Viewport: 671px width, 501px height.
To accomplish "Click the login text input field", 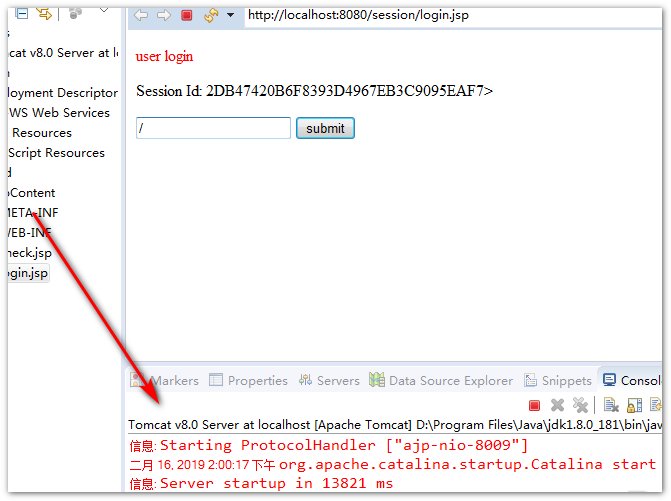I will [213, 128].
